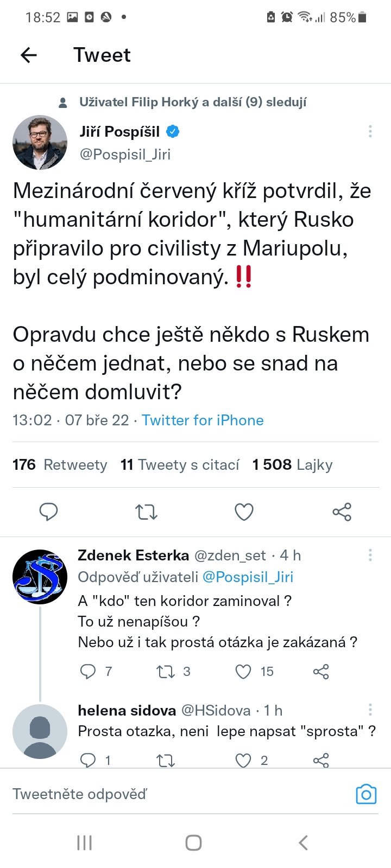Share Zdenek Esterka's reply
The image size is (391, 868).
pyautogui.click(x=321, y=672)
